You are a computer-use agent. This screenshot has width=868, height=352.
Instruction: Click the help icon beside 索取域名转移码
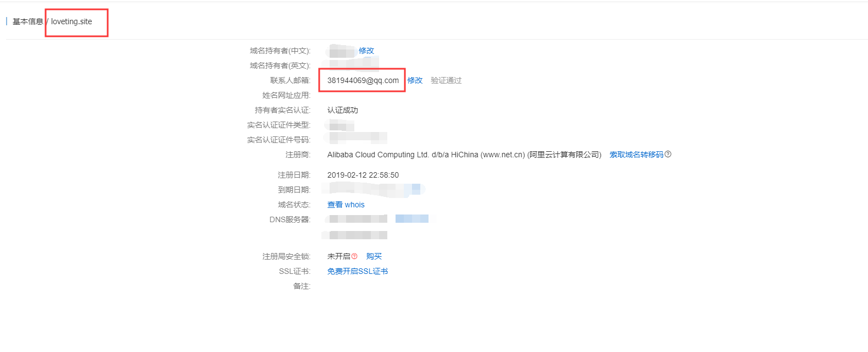click(x=668, y=155)
